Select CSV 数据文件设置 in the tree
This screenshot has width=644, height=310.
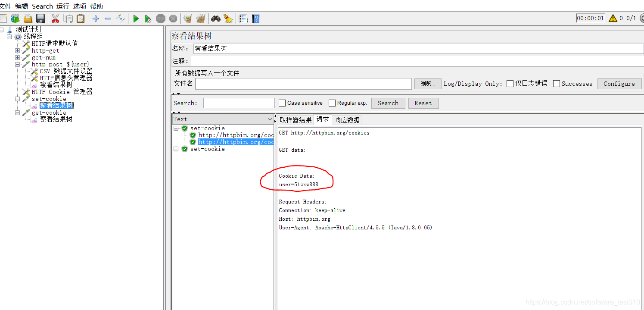66,71
